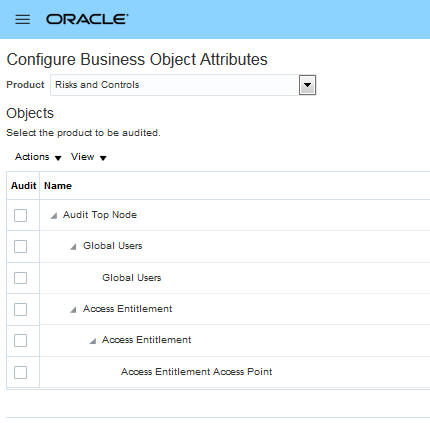Click the Audit column header

(23, 186)
